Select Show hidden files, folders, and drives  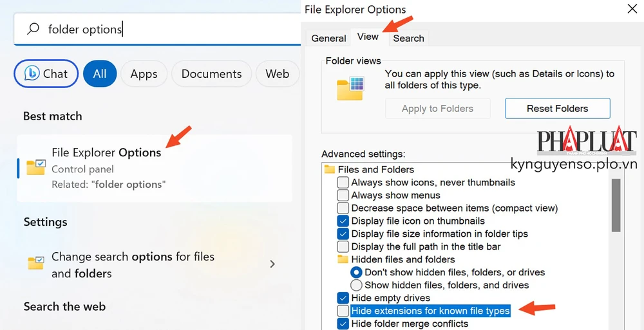(356, 285)
